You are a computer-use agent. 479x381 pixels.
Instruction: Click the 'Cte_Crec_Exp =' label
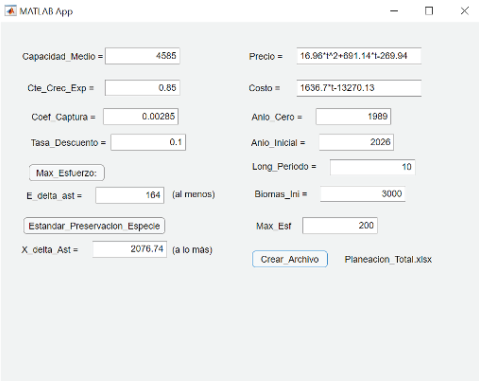click(61, 88)
